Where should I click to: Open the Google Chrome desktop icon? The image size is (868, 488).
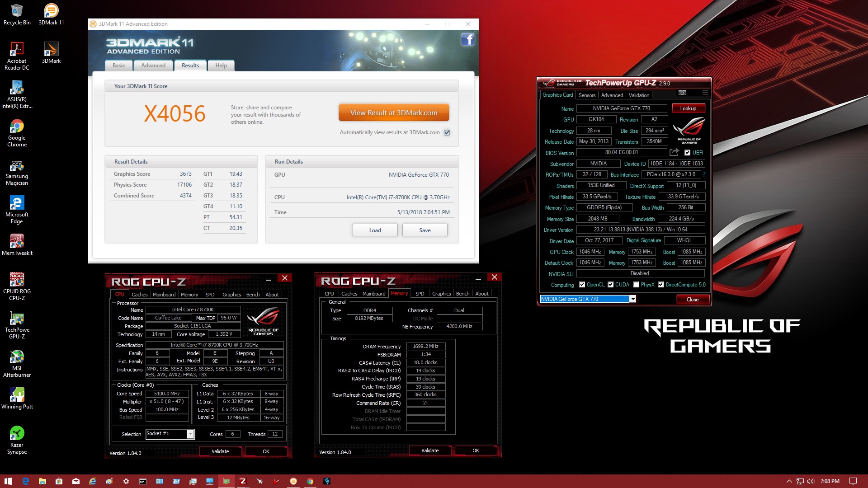(x=17, y=133)
